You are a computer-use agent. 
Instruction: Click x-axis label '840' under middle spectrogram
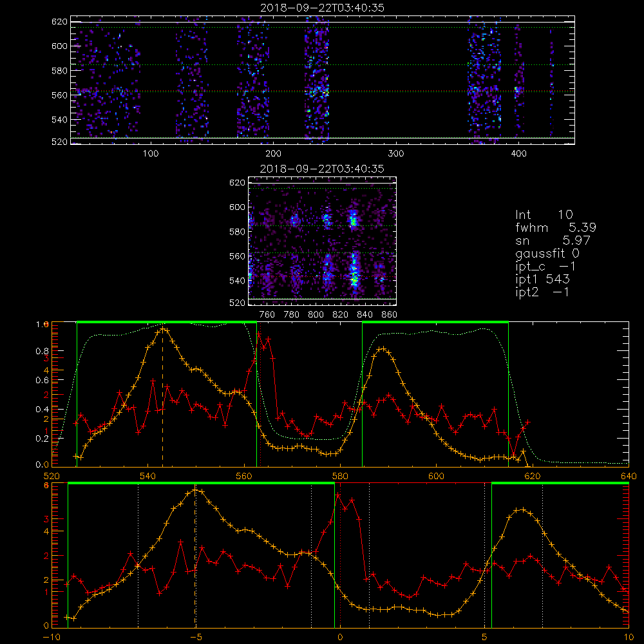(x=365, y=315)
